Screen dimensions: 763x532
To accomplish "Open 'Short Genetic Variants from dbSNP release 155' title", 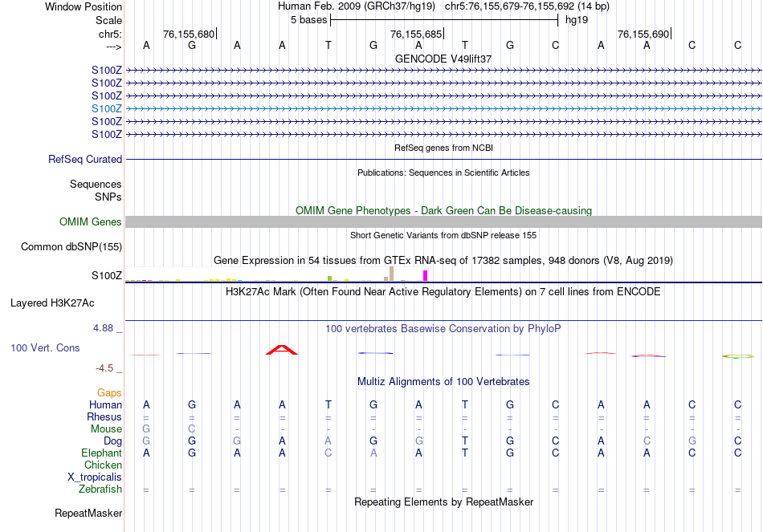I will pyautogui.click(x=443, y=235).
